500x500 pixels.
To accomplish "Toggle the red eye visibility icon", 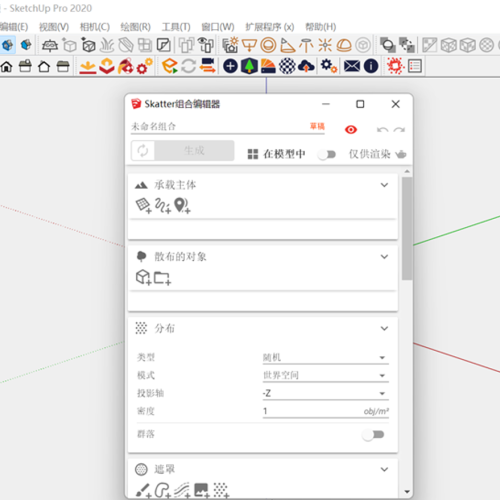I will 351,129.
